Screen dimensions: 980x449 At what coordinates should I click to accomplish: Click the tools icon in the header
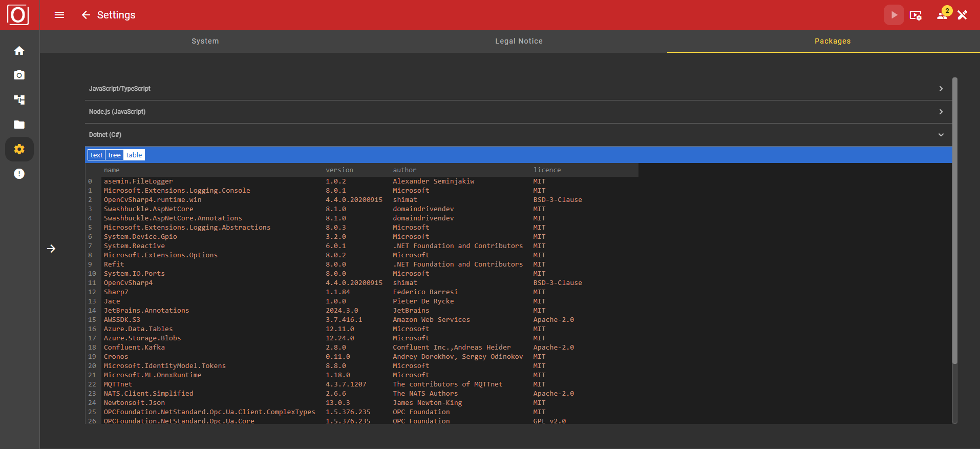pos(963,15)
